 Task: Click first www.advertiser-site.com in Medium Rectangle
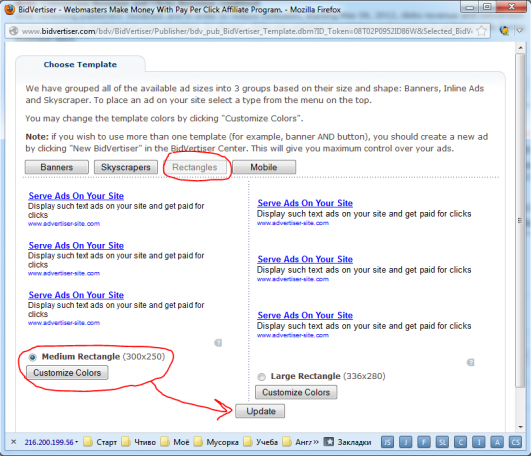pyautogui.click(x=64, y=224)
